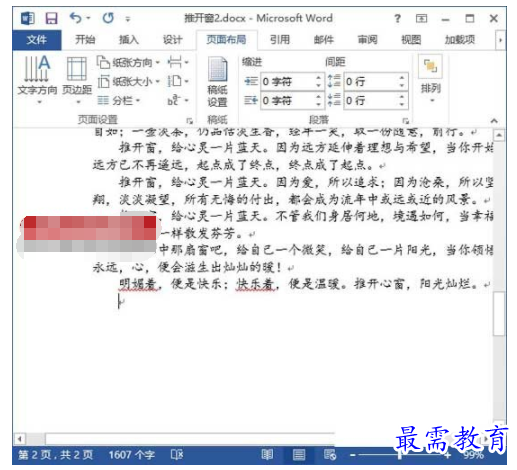Click the underlined word 快乐着 in document

[256, 284]
